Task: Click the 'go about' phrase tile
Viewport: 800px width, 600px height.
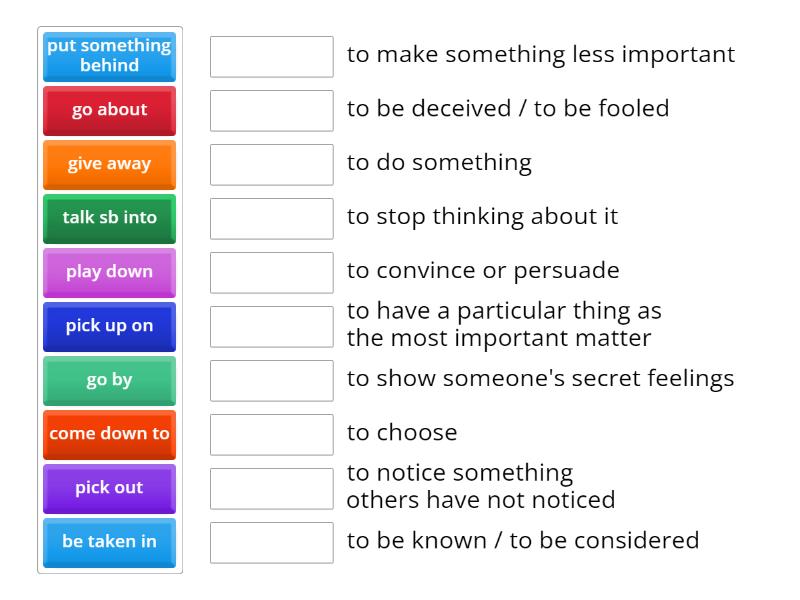Action: pos(108,110)
